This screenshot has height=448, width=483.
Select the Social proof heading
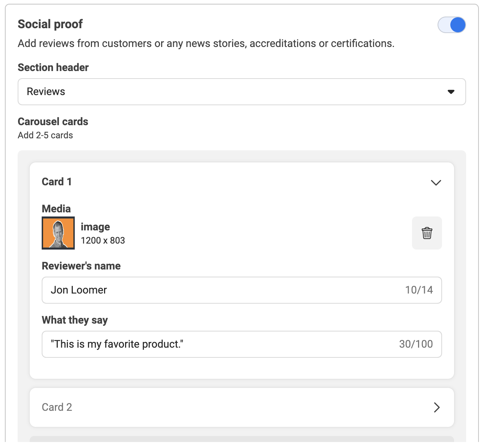click(x=50, y=24)
